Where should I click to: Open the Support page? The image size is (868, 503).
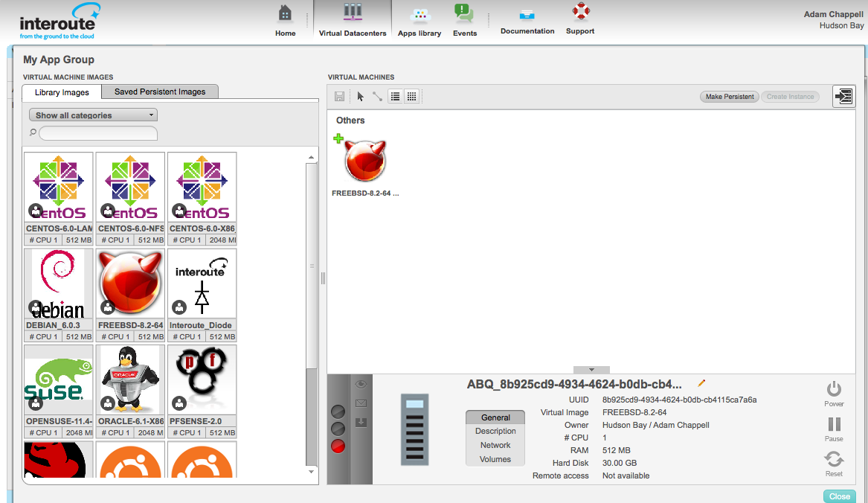580,18
